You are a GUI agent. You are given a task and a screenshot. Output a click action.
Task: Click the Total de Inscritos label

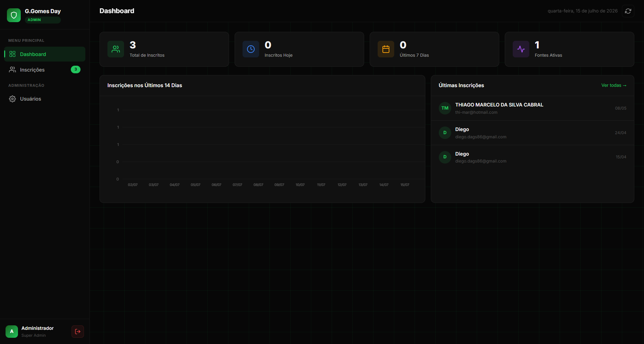pos(147,55)
